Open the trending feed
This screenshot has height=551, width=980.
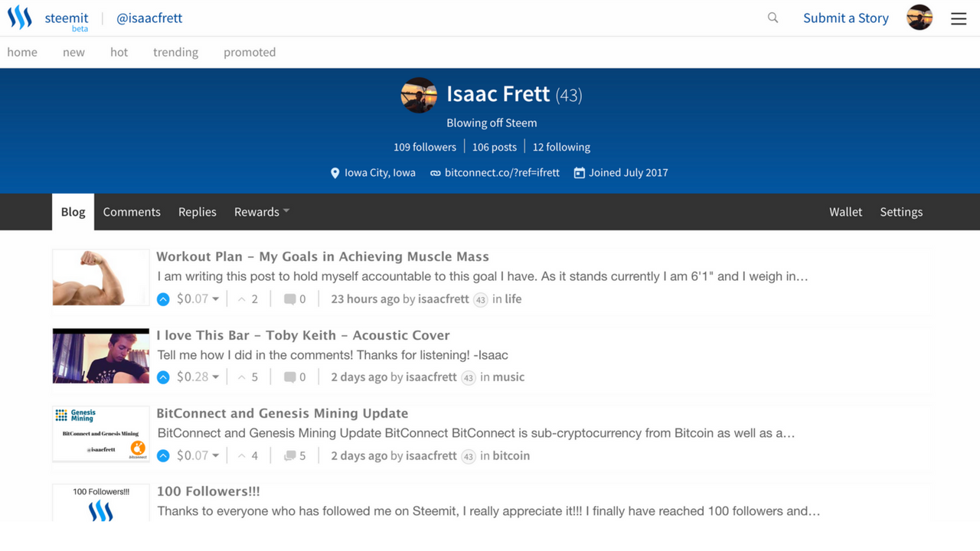(x=175, y=52)
